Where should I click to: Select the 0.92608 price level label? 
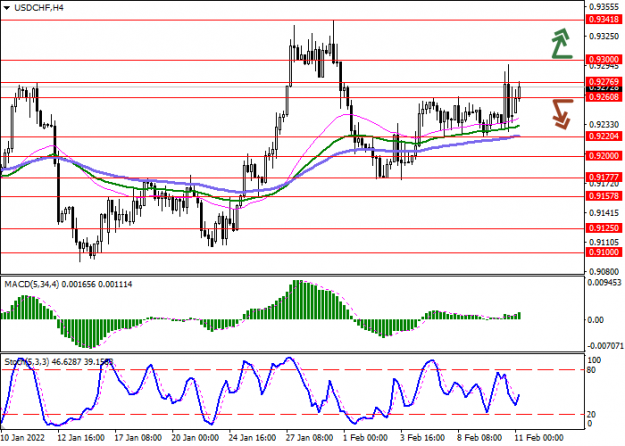point(604,97)
